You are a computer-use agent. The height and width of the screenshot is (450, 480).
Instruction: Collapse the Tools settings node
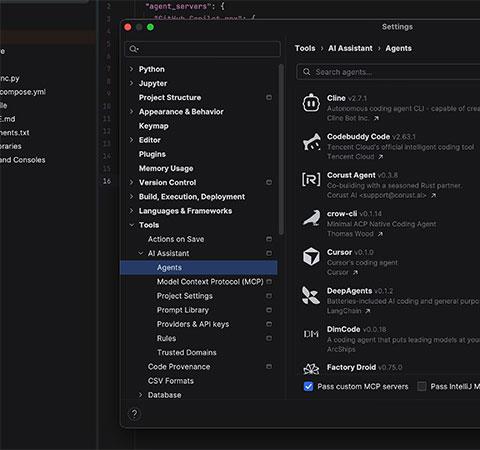[131, 225]
